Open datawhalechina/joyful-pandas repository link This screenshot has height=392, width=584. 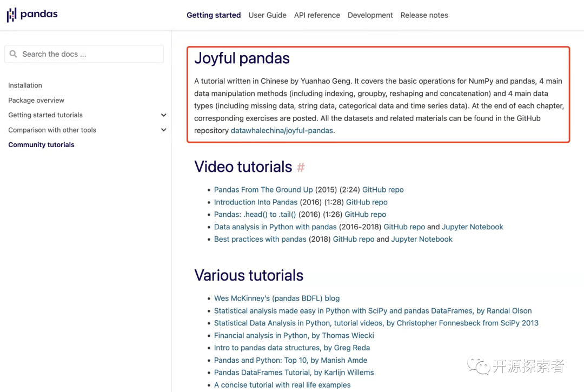[282, 131]
